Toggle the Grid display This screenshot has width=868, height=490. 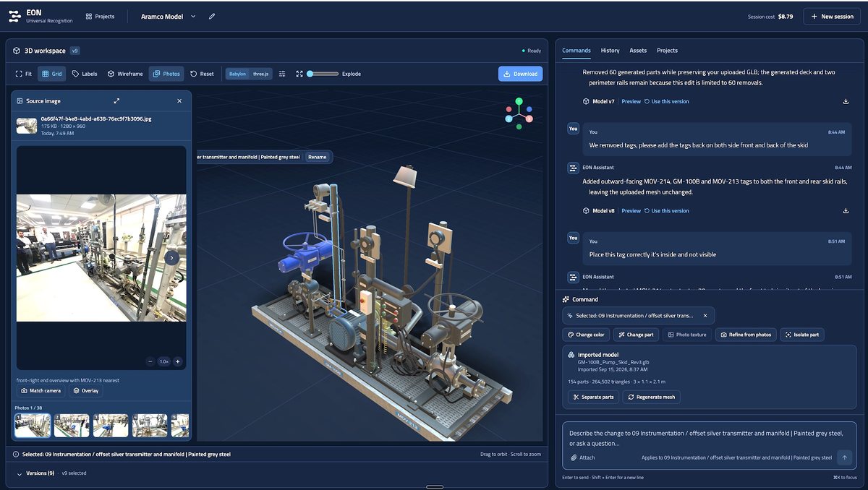click(51, 74)
